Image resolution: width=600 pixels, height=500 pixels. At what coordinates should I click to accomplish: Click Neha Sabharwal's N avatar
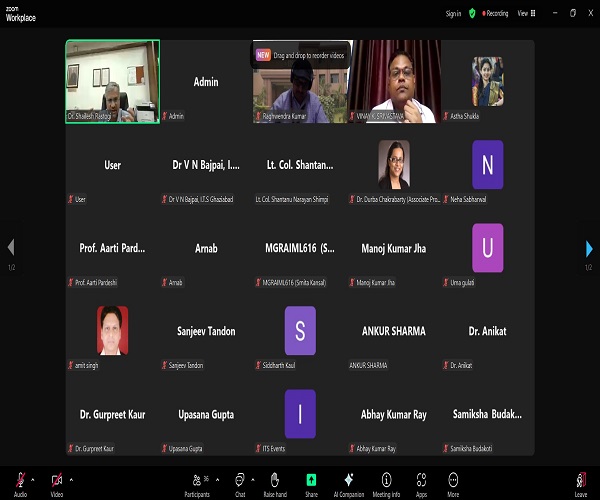tap(488, 164)
